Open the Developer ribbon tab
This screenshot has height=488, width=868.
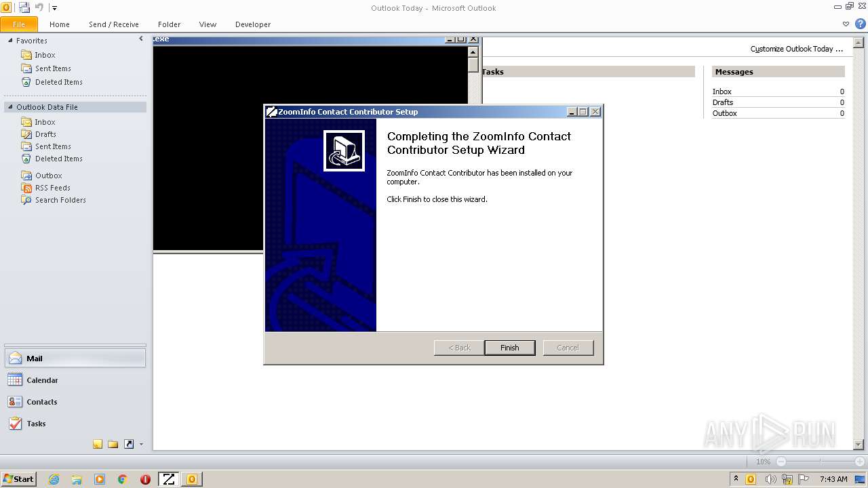point(253,24)
